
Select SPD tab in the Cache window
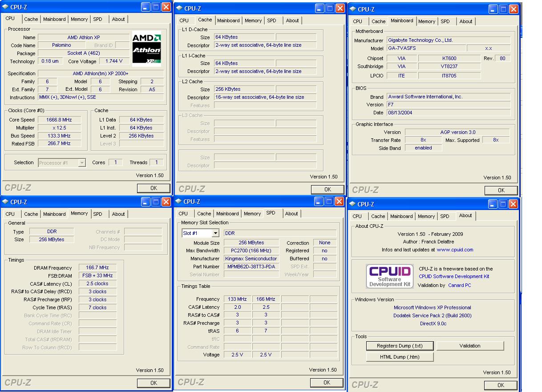tap(271, 20)
